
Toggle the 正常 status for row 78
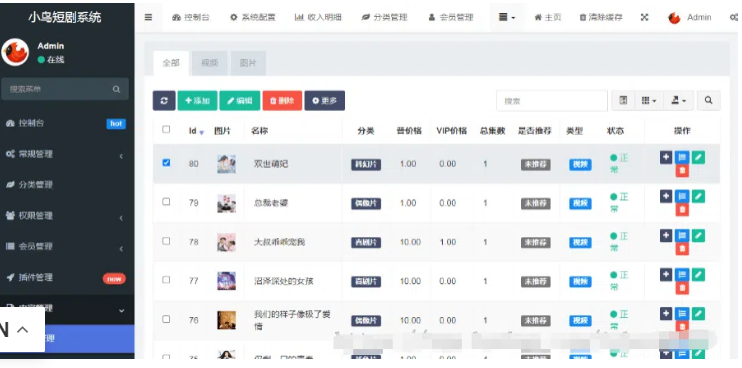point(618,242)
